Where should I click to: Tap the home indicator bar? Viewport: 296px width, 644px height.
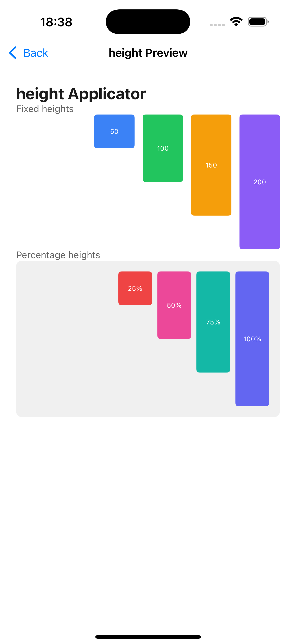(x=148, y=637)
